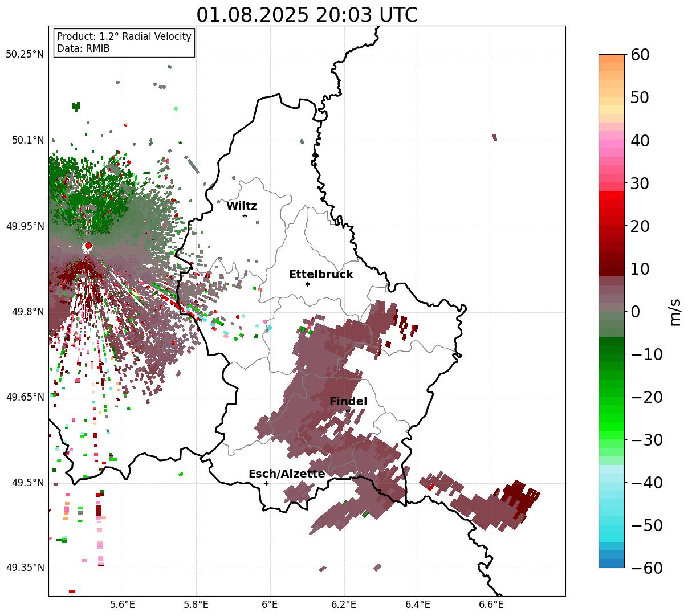Click the 49.65°N latitude tick label
The image size is (688, 616).
[x=25, y=397]
